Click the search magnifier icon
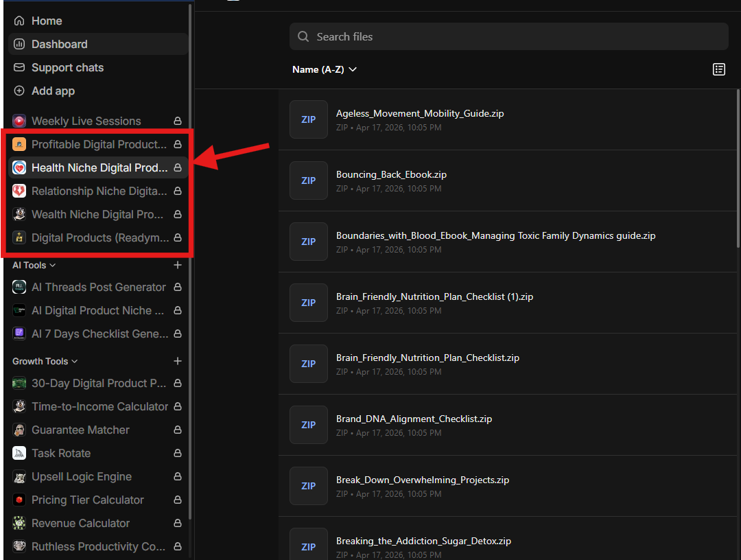The height and width of the screenshot is (560, 741). pyautogui.click(x=303, y=36)
